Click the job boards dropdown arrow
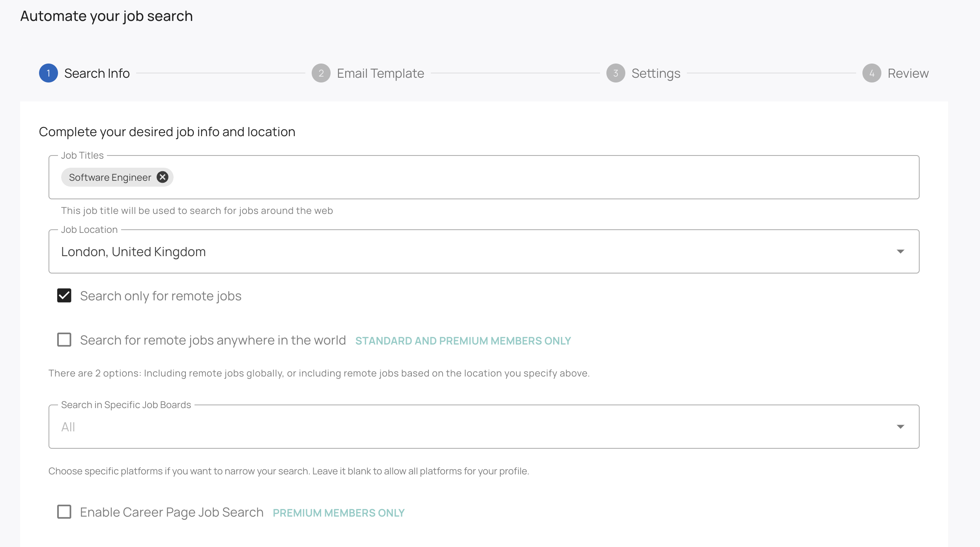 click(x=901, y=427)
